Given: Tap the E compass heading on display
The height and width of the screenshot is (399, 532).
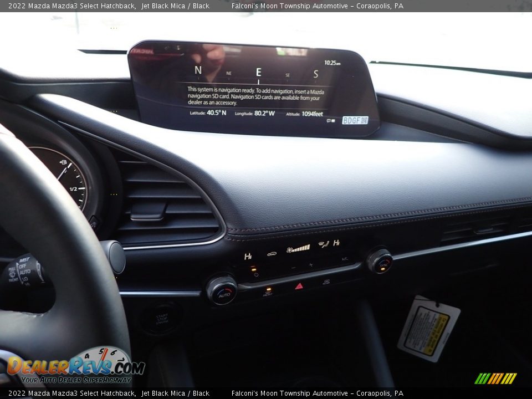Looking at the screenshot, I should (259, 72).
